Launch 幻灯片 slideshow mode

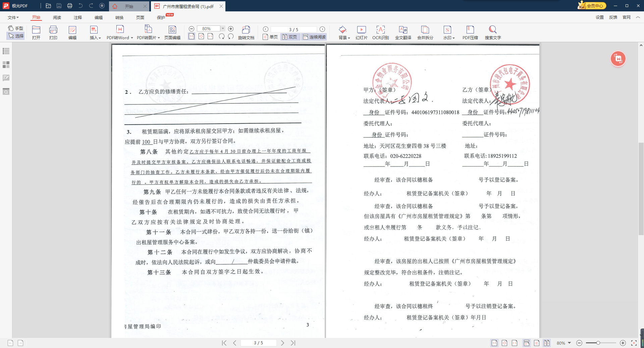[x=361, y=32]
